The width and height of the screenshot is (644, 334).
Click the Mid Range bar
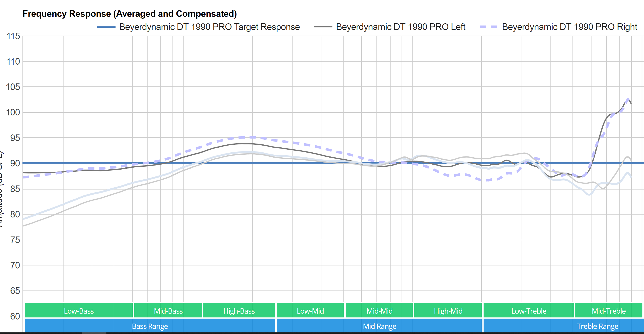(379, 326)
